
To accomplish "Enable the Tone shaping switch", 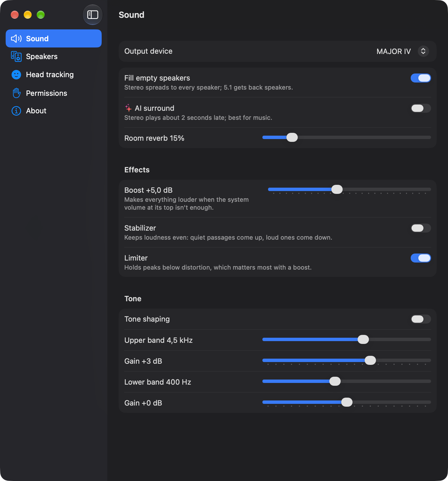I will click(x=421, y=319).
